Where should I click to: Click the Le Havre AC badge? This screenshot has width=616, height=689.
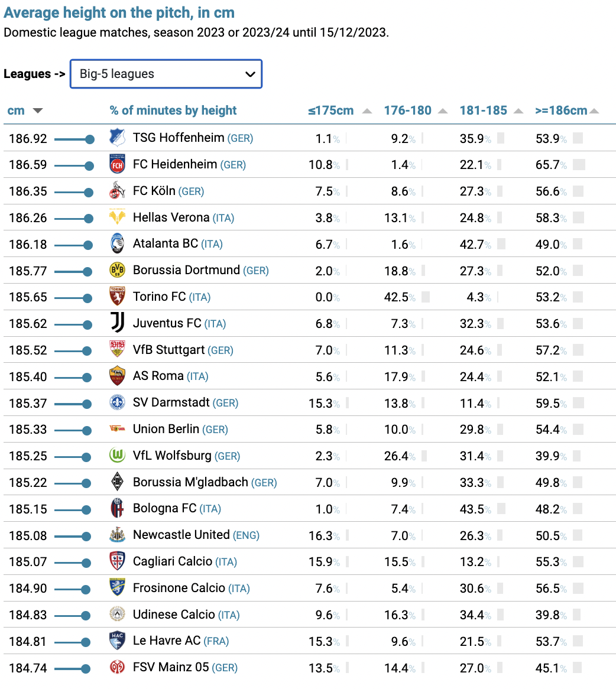[x=117, y=641]
